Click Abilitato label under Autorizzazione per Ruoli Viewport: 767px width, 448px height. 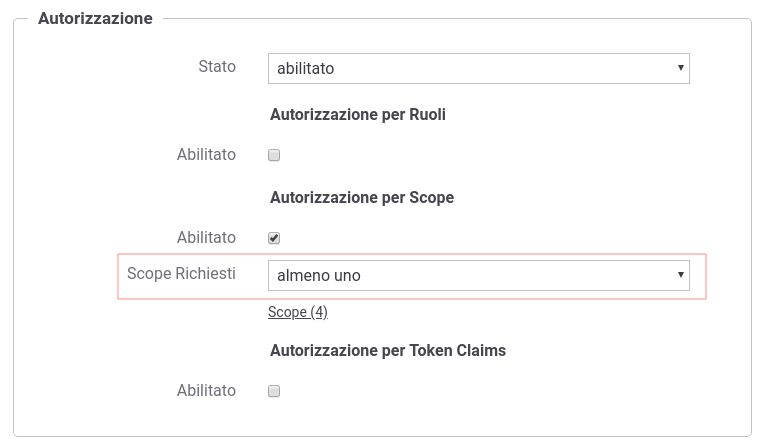(206, 154)
